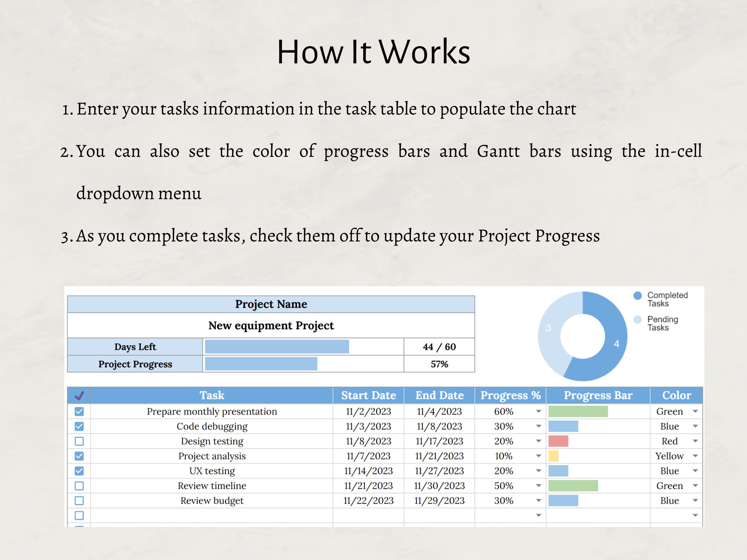Check off the Design testing task
This screenshot has height=560, width=747.
point(79,441)
